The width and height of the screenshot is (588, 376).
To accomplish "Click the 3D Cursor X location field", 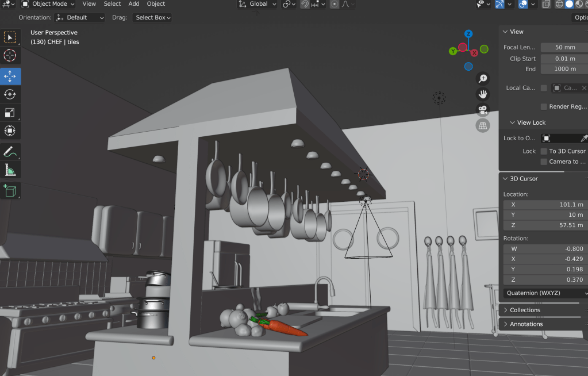I will point(545,205).
